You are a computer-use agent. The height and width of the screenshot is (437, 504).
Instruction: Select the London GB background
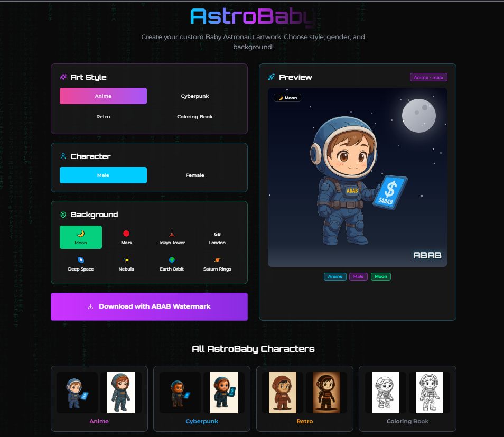pyautogui.click(x=217, y=237)
